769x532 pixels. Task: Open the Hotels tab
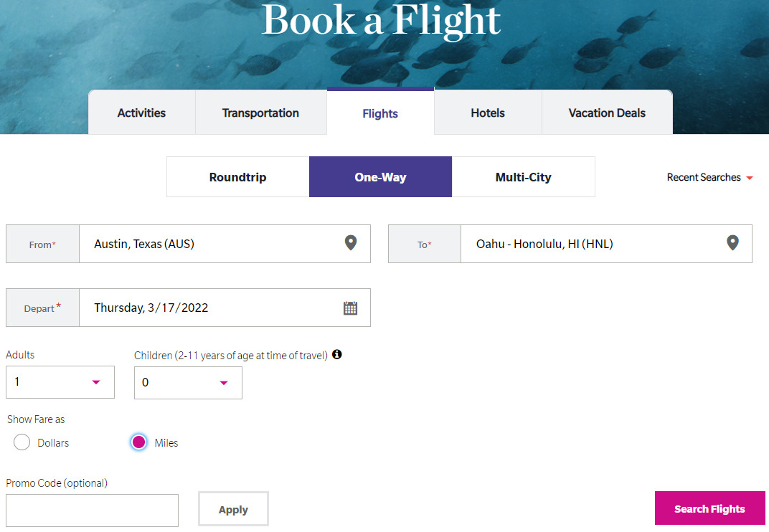488,113
